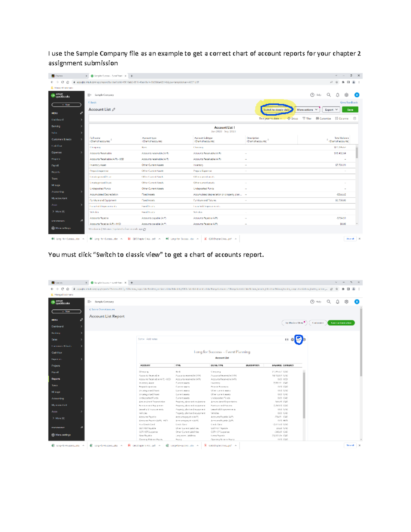Click bookmark star in Account List browser window
This screenshot has height=532, width=411.
[337, 82]
